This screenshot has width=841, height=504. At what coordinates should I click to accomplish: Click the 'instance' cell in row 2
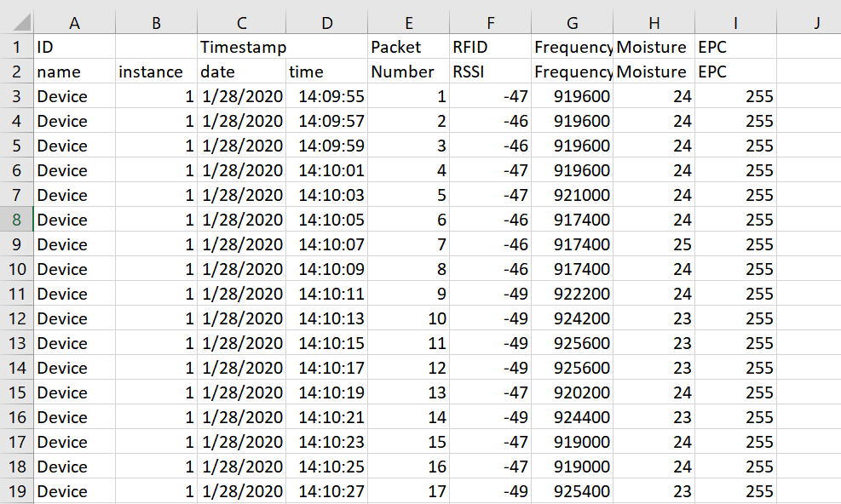[x=156, y=72]
